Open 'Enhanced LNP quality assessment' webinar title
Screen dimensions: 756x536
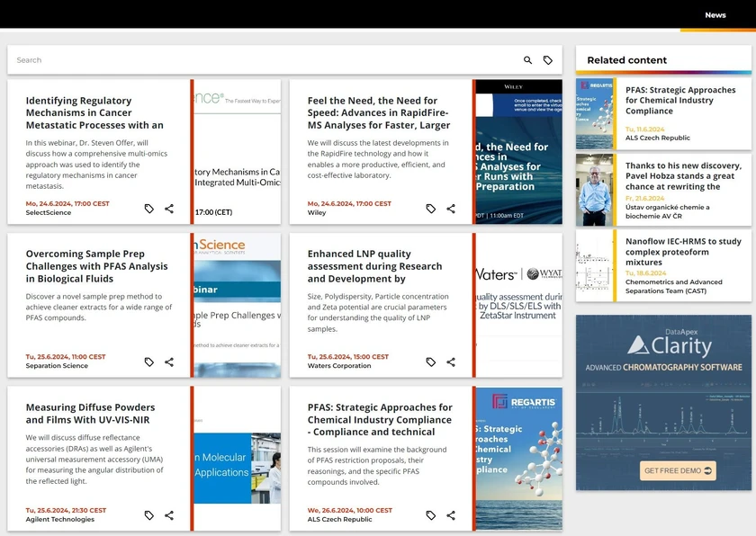coord(374,266)
